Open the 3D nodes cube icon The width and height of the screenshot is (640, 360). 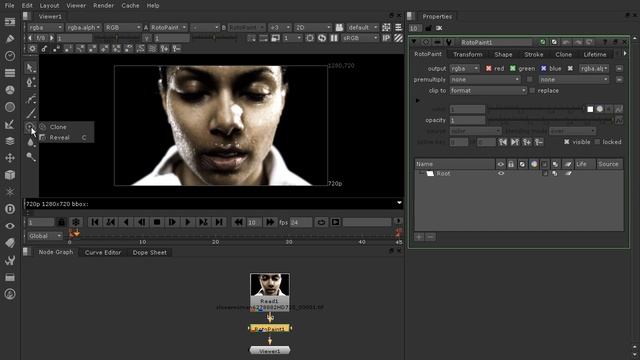(10, 175)
